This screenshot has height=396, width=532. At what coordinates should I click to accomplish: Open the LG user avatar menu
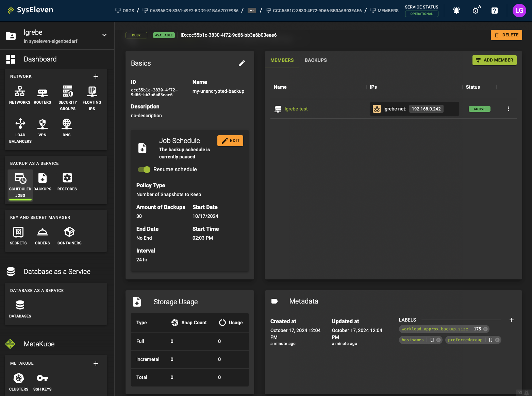pyautogui.click(x=519, y=11)
